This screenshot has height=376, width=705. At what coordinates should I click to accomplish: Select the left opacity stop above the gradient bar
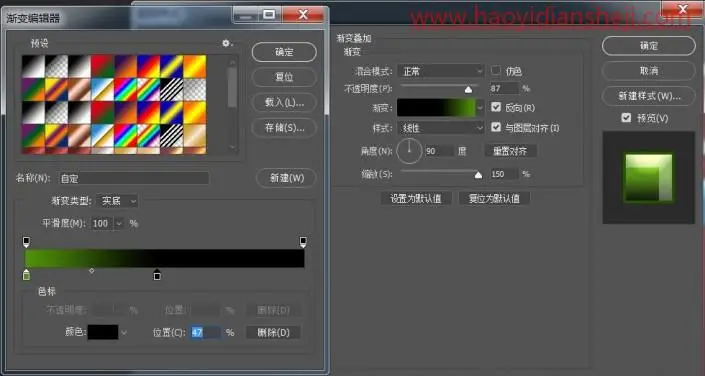pos(26,242)
